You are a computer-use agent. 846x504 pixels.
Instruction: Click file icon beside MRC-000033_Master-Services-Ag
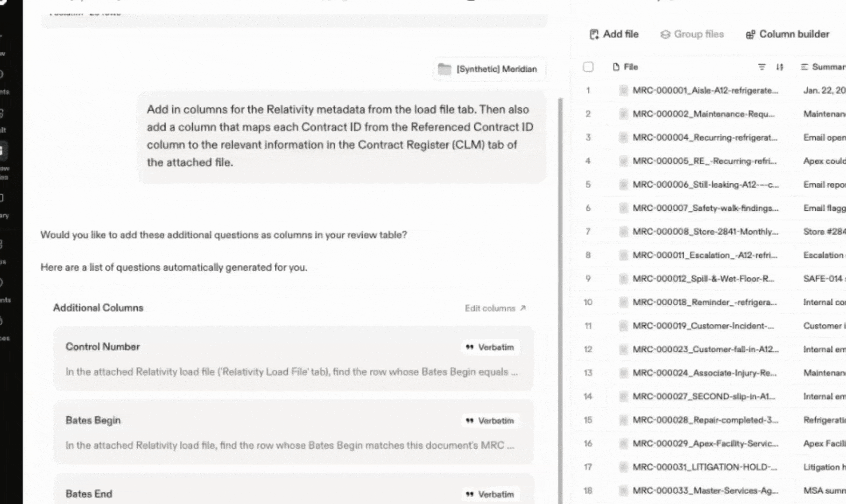tap(623, 490)
